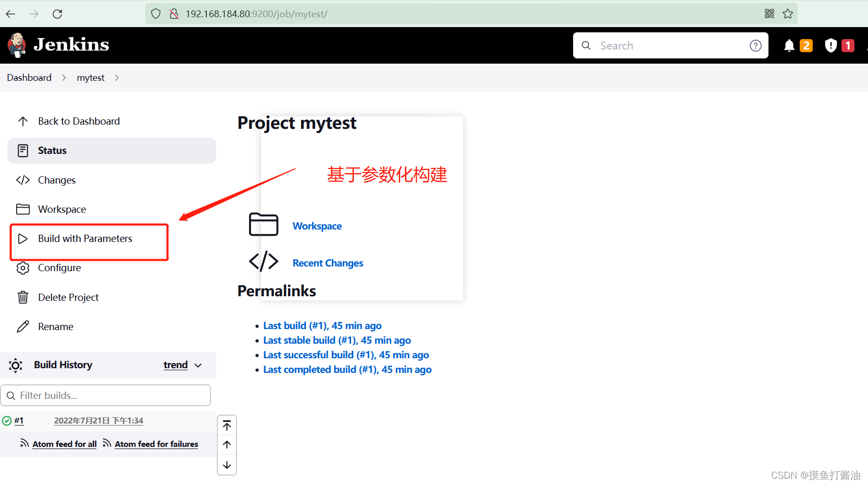Go back with browser back arrow
868x485 pixels.
[x=10, y=14]
